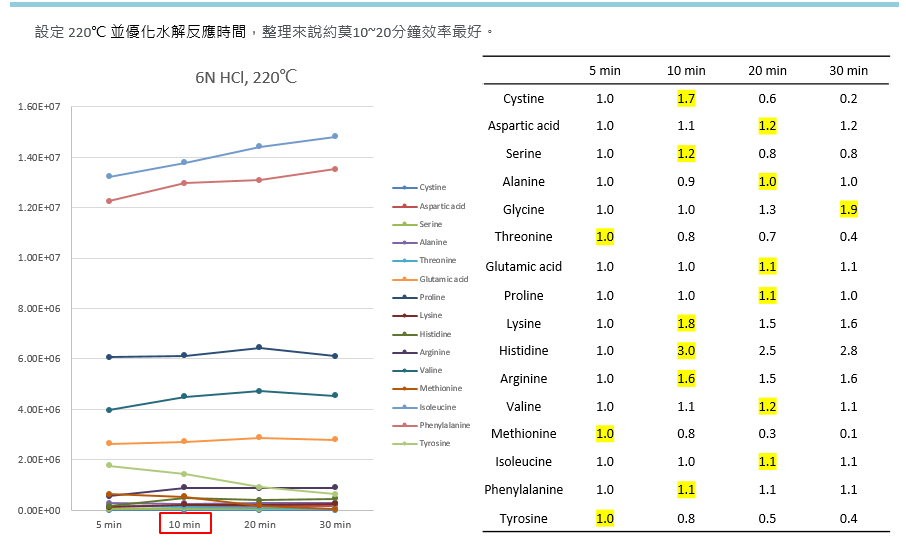Click the chart title 6N HCl, 220℃
The height and width of the screenshot is (554, 906).
[x=246, y=77]
